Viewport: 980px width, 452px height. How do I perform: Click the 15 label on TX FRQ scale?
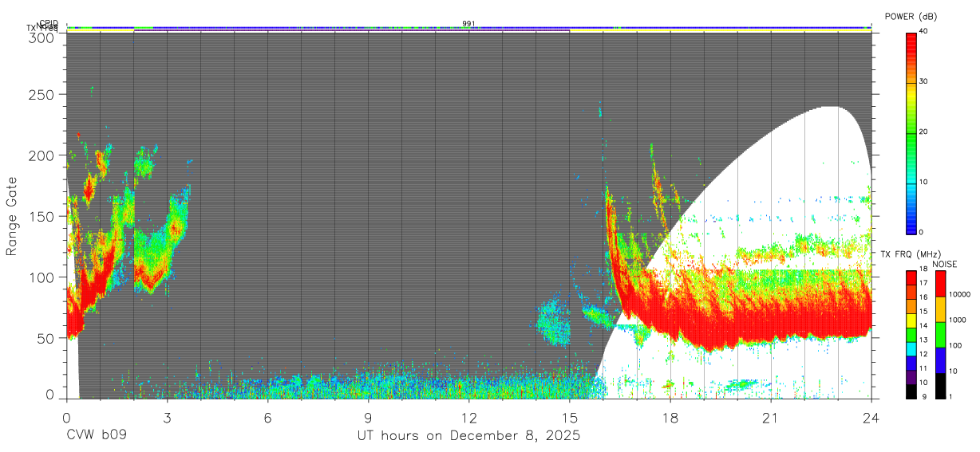(x=923, y=312)
